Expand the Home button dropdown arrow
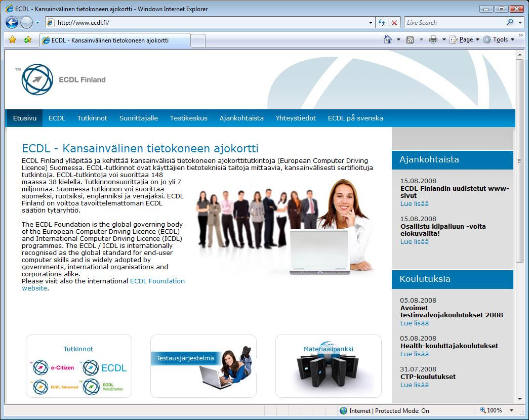This screenshot has height=420, width=529. [x=398, y=40]
